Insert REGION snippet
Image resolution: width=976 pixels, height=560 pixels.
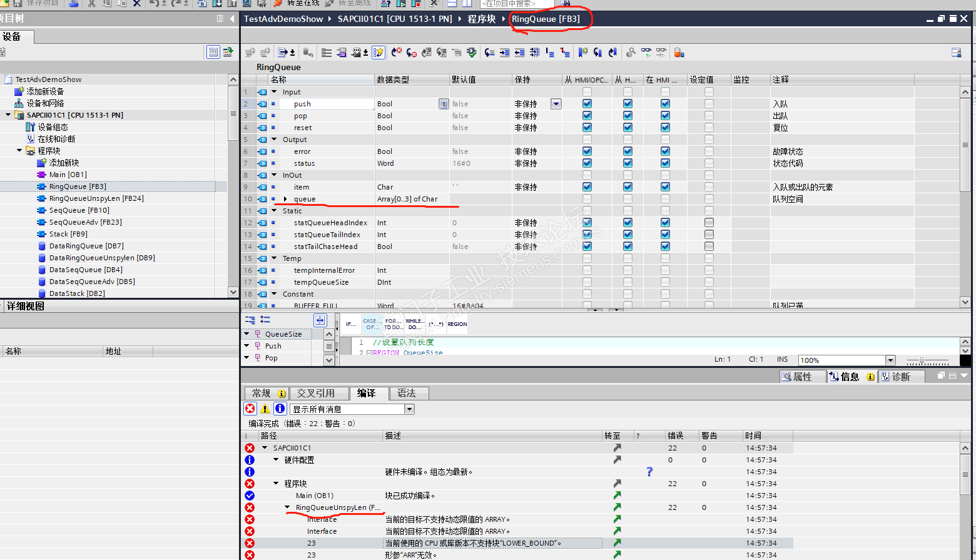(457, 324)
